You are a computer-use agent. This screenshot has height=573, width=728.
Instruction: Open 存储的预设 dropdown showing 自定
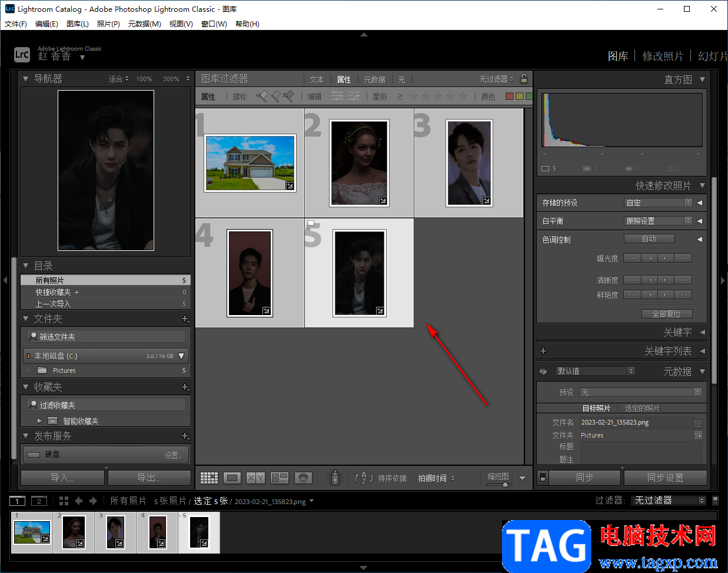click(658, 203)
